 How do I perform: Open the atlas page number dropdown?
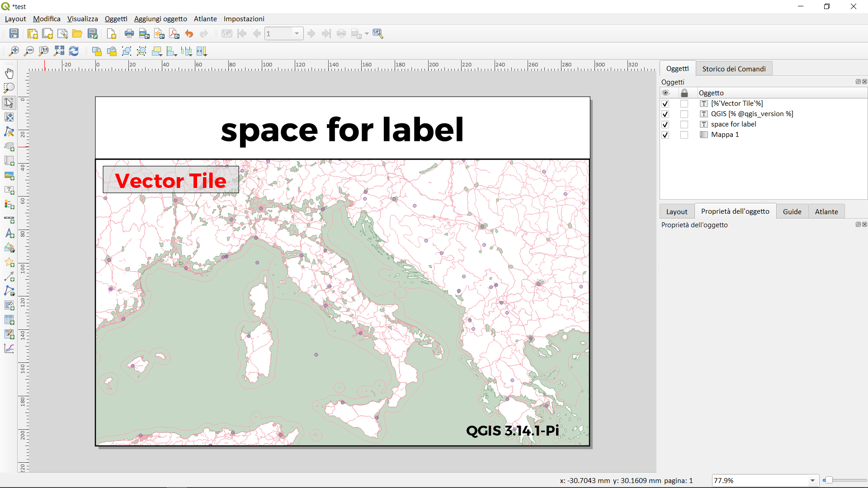(x=297, y=33)
